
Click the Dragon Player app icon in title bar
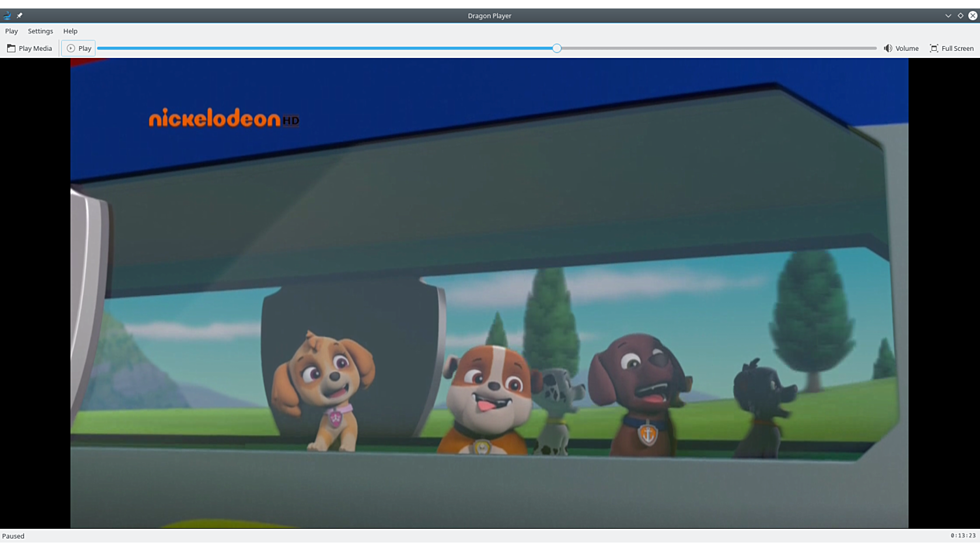pos(7,16)
